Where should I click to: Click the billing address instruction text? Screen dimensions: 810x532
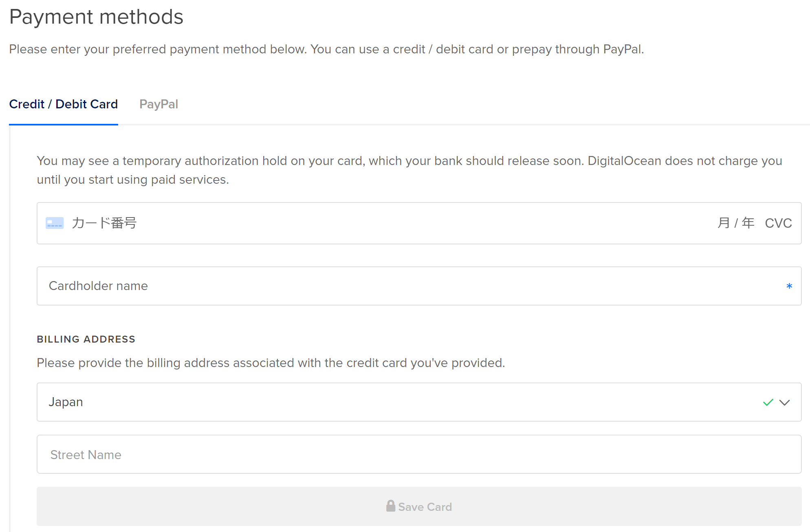click(271, 363)
